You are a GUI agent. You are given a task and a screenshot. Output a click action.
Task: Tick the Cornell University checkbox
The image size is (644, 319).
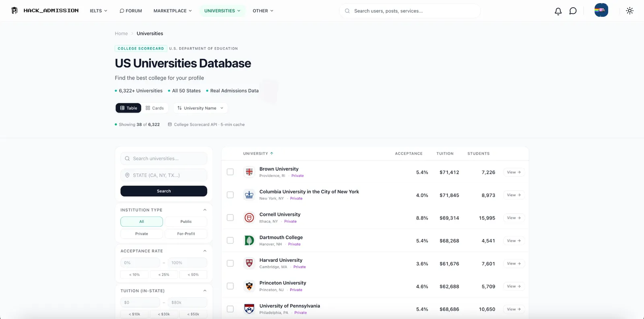click(x=230, y=218)
